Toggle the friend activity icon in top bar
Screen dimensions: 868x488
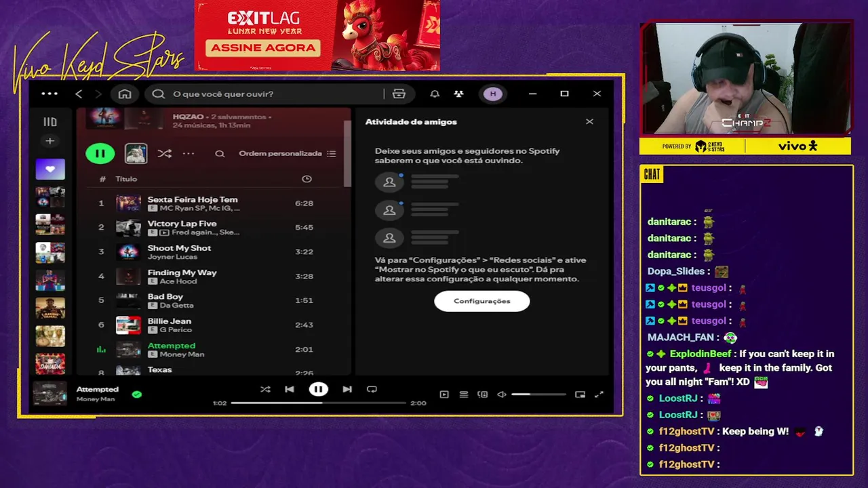click(459, 94)
